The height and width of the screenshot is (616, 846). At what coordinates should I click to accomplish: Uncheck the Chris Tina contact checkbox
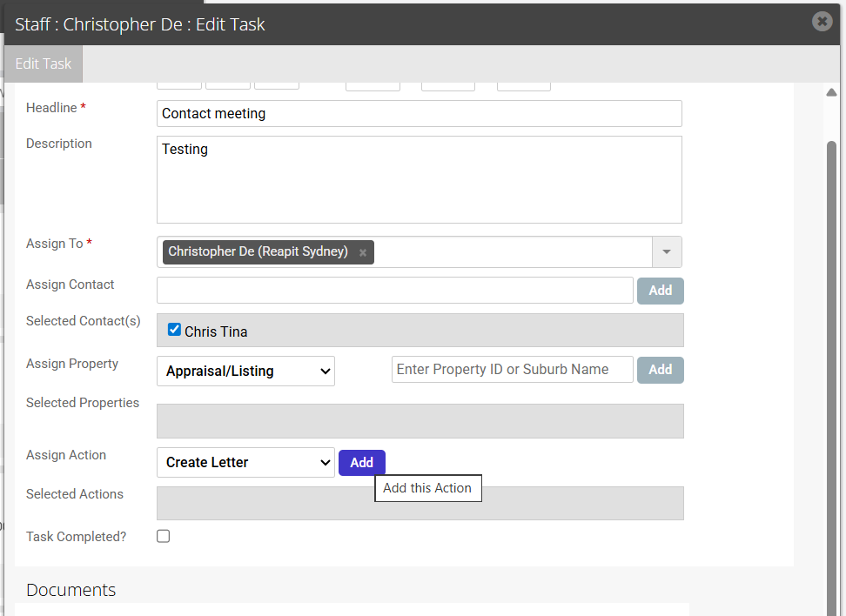[174, 330]
